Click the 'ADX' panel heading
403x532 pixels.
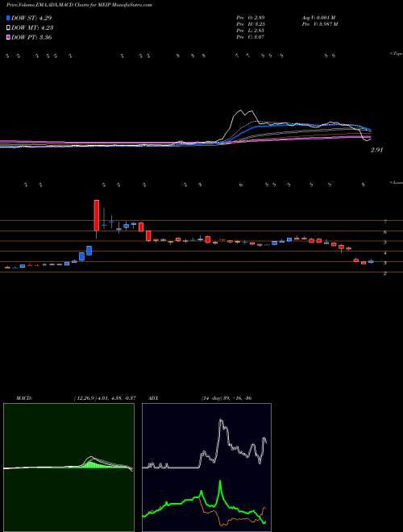click(154, 398)
